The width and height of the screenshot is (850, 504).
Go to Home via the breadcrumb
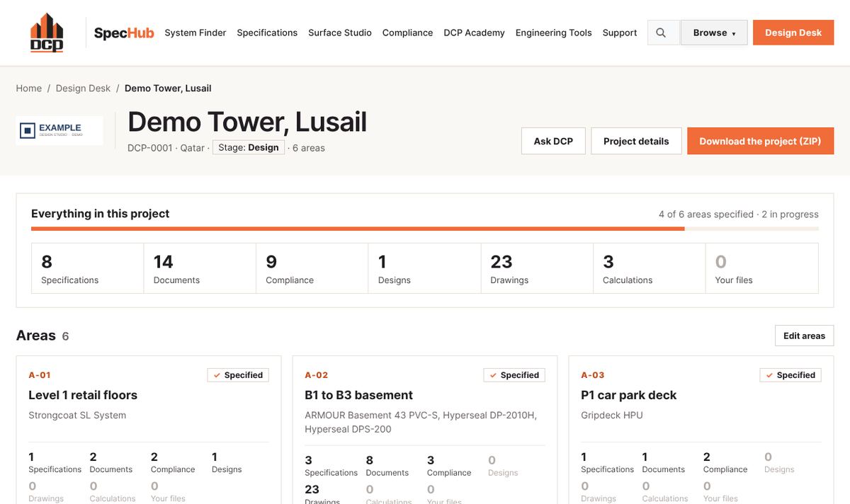click(x=29, y=88)
